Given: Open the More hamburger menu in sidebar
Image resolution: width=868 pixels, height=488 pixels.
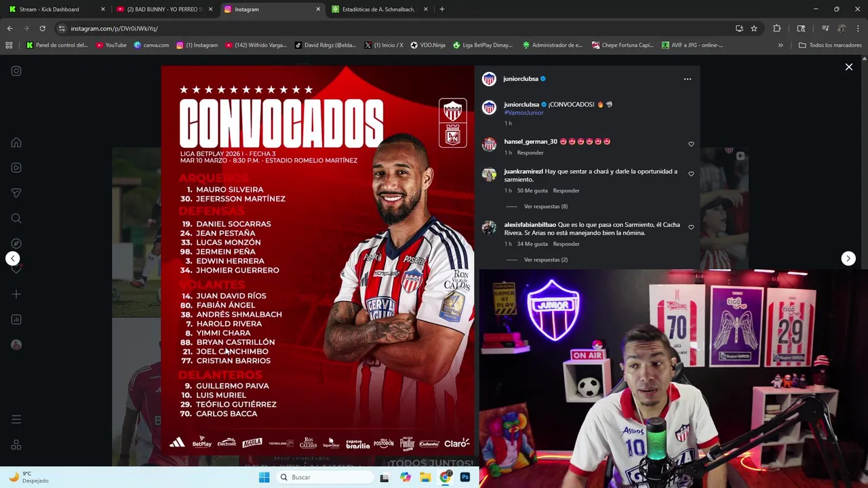Looking at the screenshot, I should [16, 420].
